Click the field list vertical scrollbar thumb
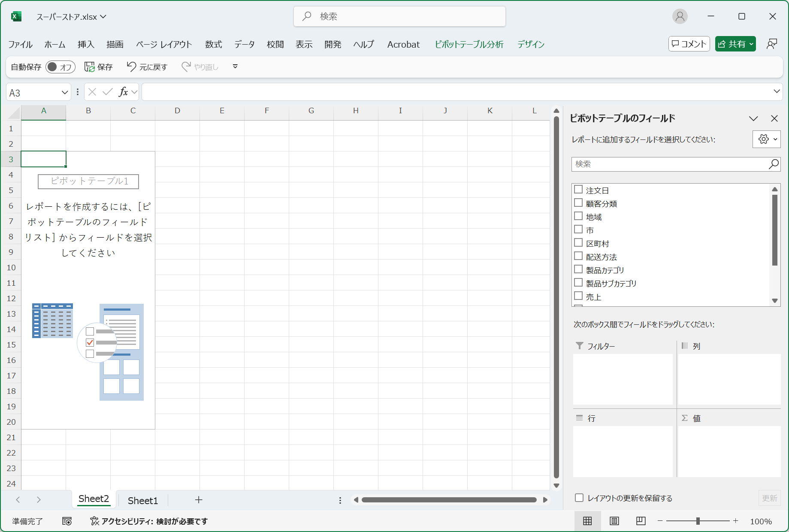Screen dimensions: 789x532 click(x=775, y=230)
